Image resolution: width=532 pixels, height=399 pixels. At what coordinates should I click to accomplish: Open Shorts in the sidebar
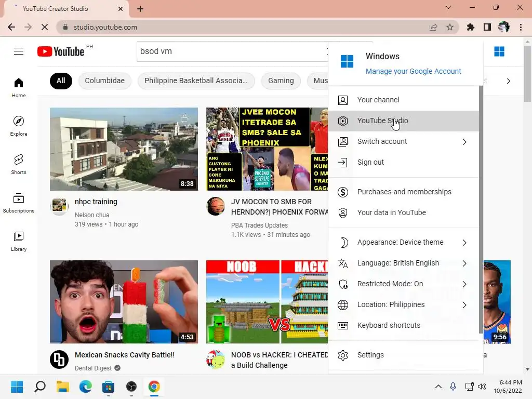tap(19, 164)
